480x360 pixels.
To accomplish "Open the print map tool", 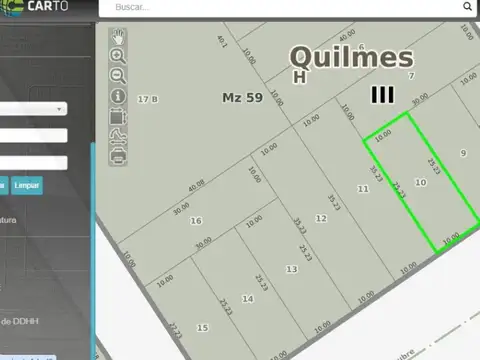I will 118,156.
